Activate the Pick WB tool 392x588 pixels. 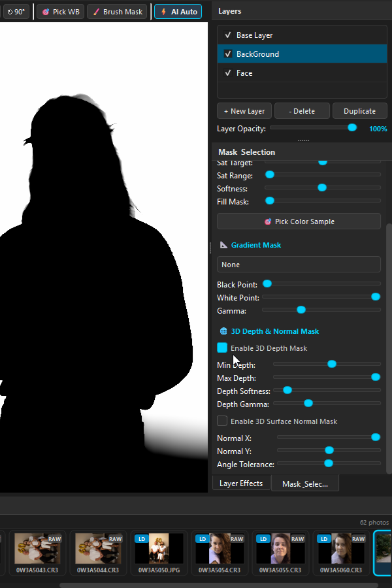click(x=60, y=12)
